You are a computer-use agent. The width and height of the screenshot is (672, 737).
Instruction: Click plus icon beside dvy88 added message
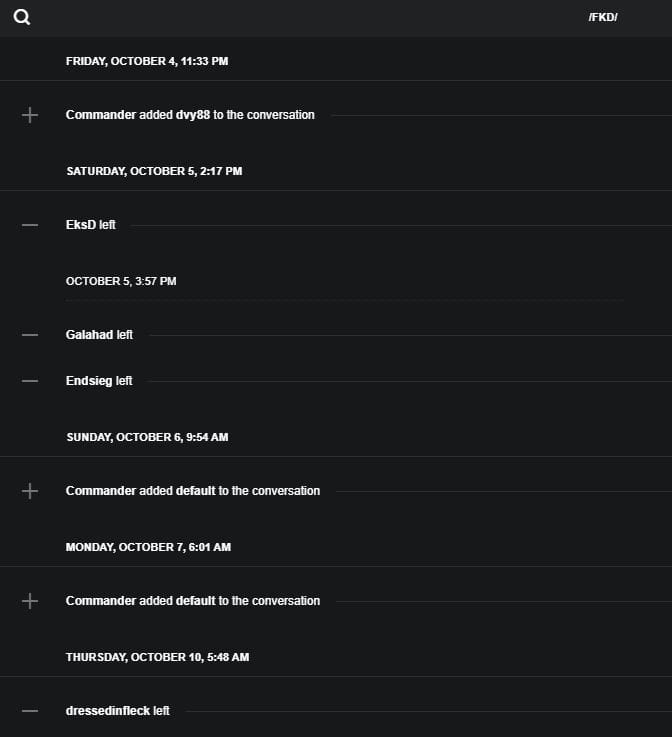coord(30,115)
